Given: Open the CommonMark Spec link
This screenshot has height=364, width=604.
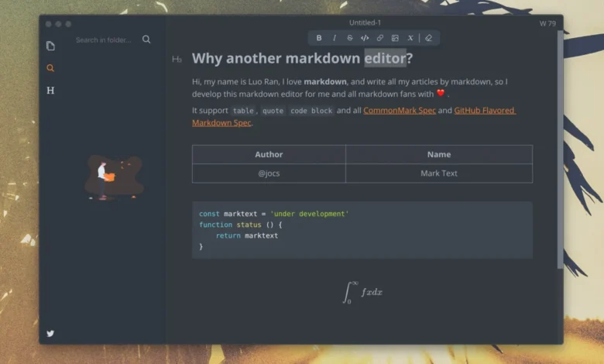Looking at the screenshot, I should (x=400, y=111).
